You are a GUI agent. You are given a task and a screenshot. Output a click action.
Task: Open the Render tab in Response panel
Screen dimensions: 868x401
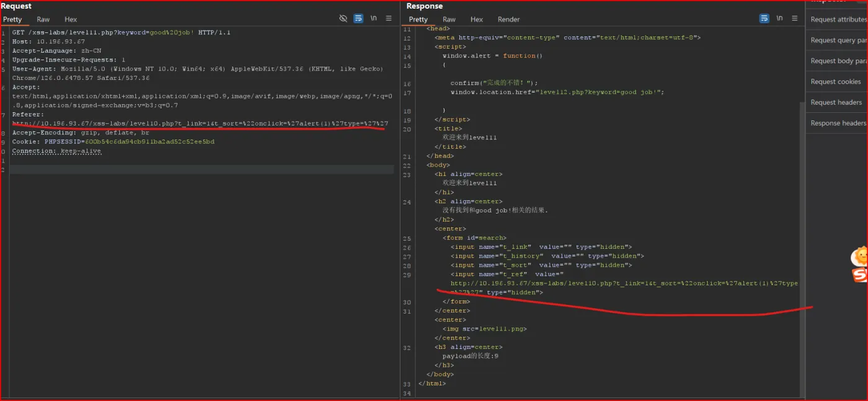click(x=508, y=19)
